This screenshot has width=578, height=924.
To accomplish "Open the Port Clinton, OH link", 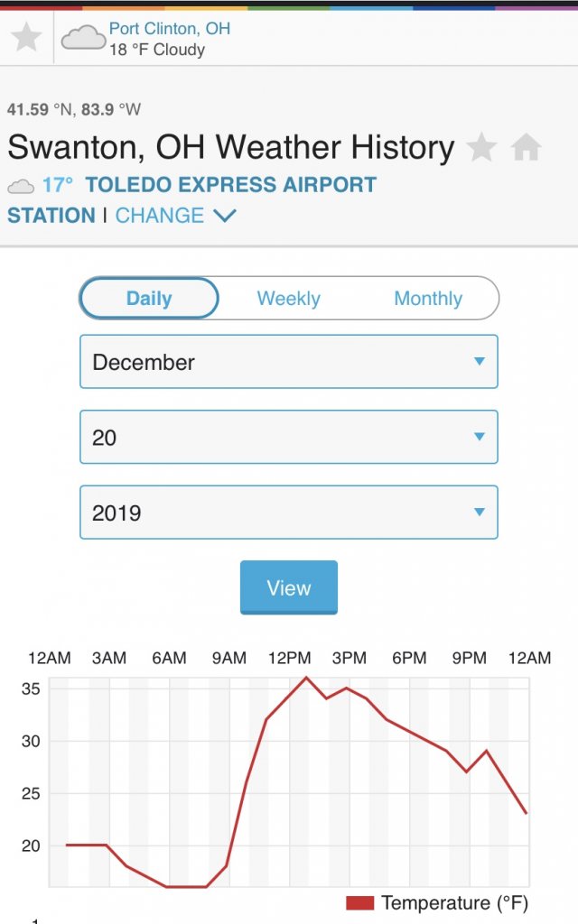I will tap(170, 29).
